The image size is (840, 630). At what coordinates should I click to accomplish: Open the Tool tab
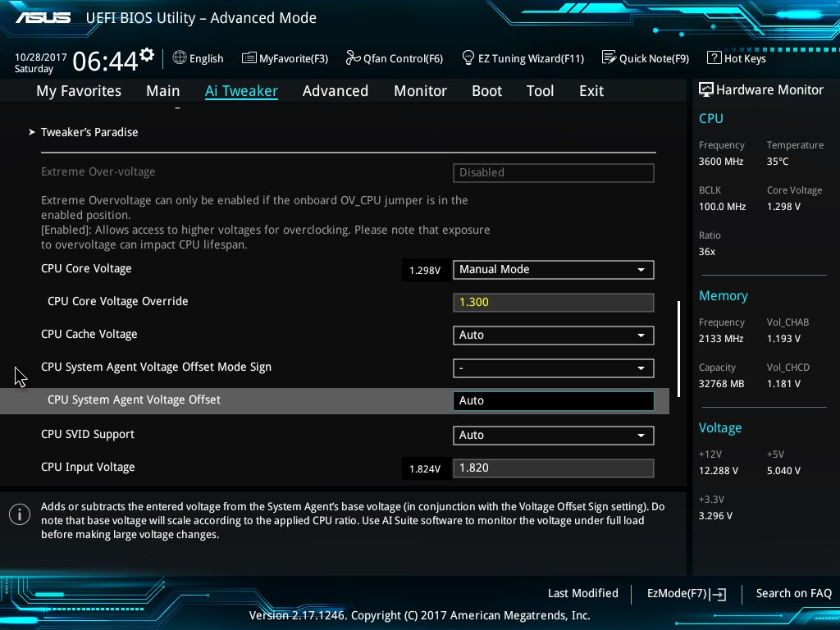click(x=540, y=90)
